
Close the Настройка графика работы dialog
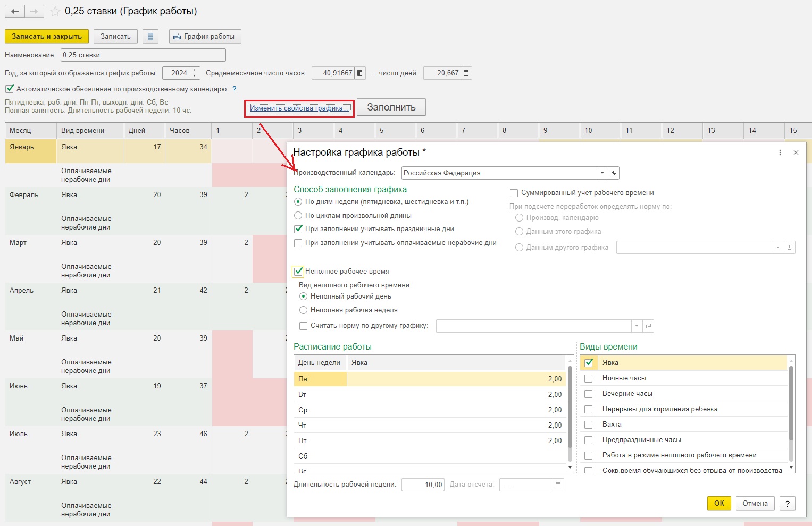(796, 152)
